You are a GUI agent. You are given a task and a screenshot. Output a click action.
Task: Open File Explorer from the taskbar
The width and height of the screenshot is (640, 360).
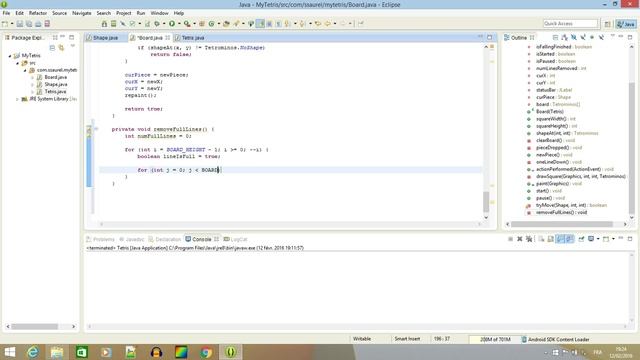(57, 352)
